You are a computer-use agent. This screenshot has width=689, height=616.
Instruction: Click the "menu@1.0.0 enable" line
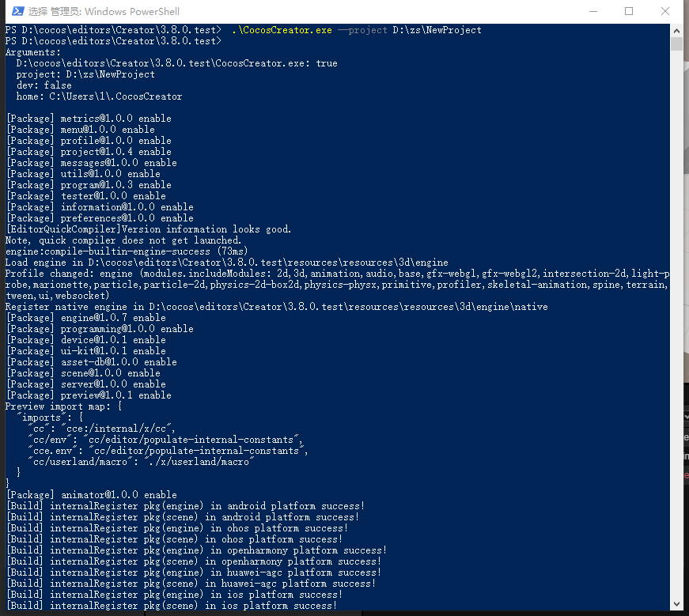(x=81, y=130)
